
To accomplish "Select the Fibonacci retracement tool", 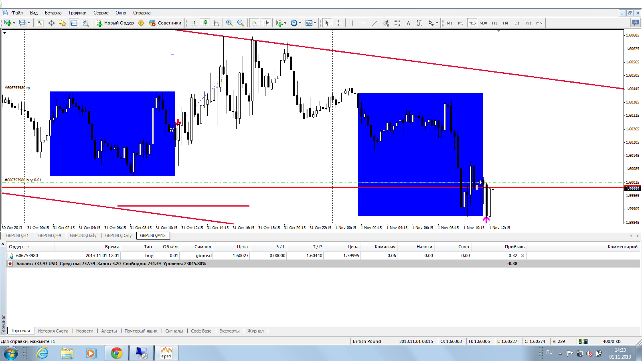I will pyautogui.click(x=397, y=23).
